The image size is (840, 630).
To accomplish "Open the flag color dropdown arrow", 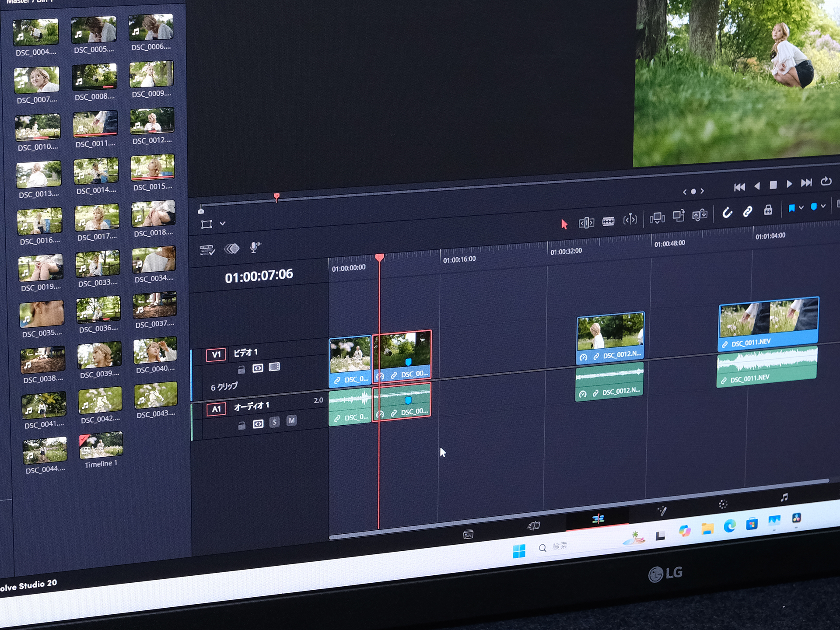I will tap(801, 208).
